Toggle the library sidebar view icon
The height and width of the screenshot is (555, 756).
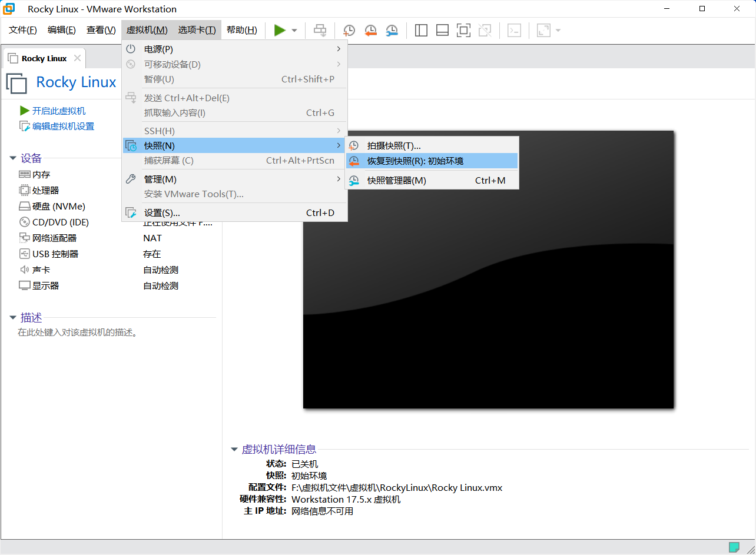click(421, 31)
